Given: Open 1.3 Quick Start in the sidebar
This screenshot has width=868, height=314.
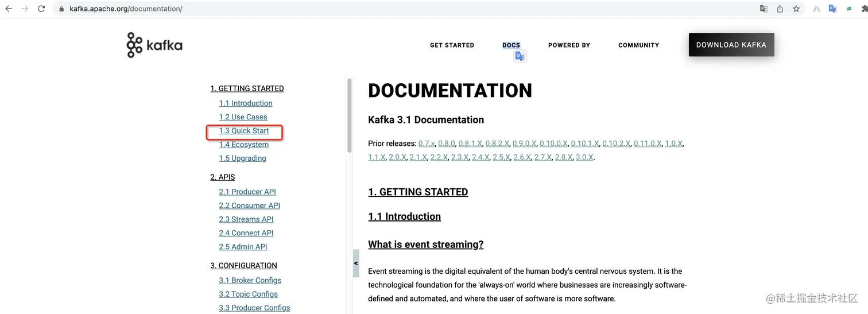Looking at the screenshot, I should coord(244,131).
